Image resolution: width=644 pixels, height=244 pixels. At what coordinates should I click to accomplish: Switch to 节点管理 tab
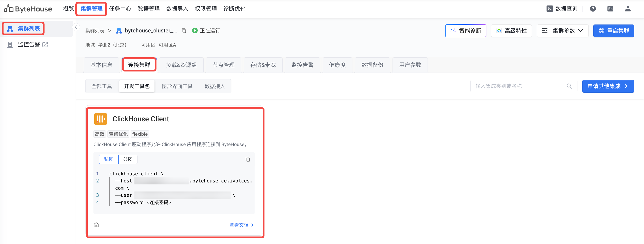(x=223, y=65)
